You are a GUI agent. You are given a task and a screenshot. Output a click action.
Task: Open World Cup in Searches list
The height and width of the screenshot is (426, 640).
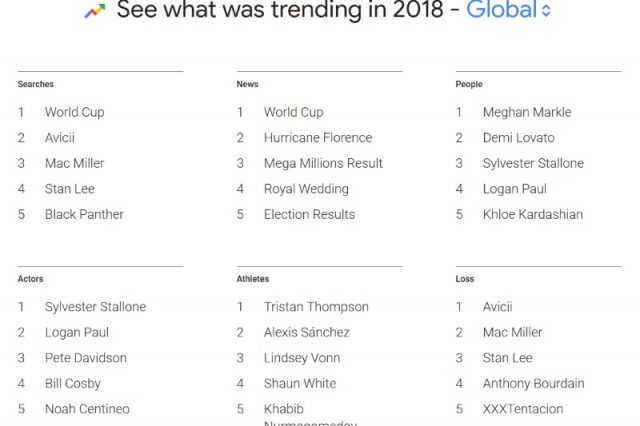click(x=75, y=112)
